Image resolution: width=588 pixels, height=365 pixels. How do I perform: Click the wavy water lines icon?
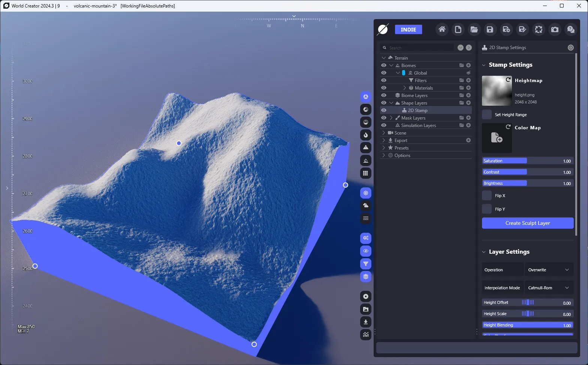click(x=366, y=218)
